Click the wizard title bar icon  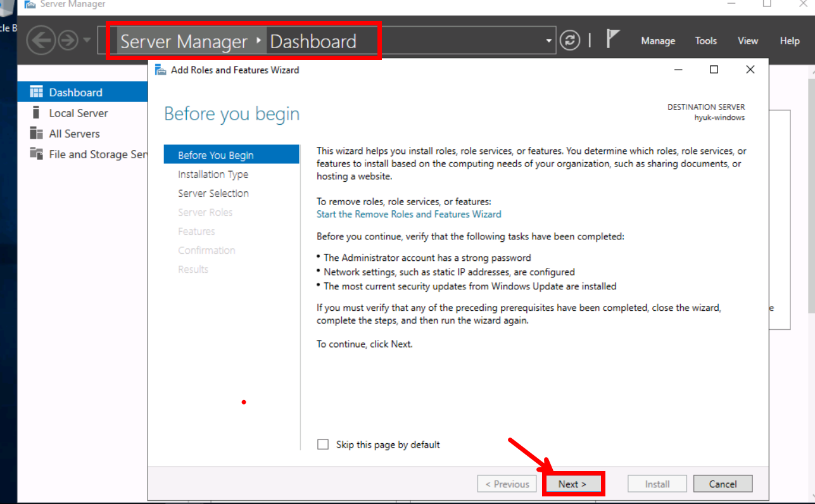(x=161, y=70)
